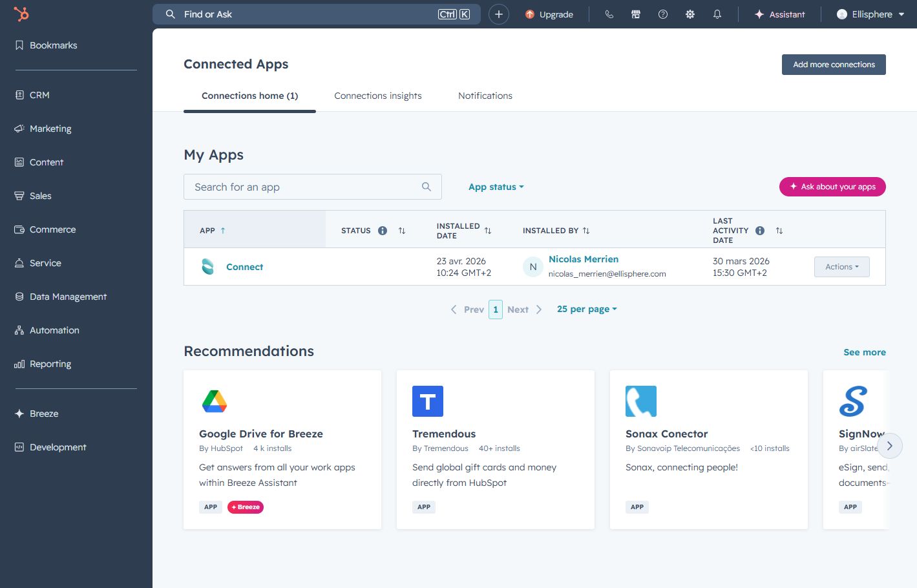The width and height of the screenshot is (917, 588).
Task: Open the Tremendous card title
Action: (444, 434)
